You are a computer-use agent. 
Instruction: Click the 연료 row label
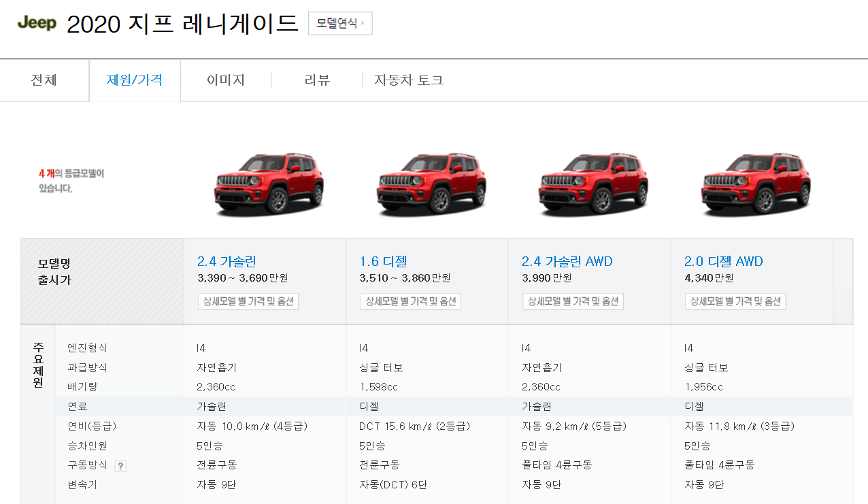77,407
